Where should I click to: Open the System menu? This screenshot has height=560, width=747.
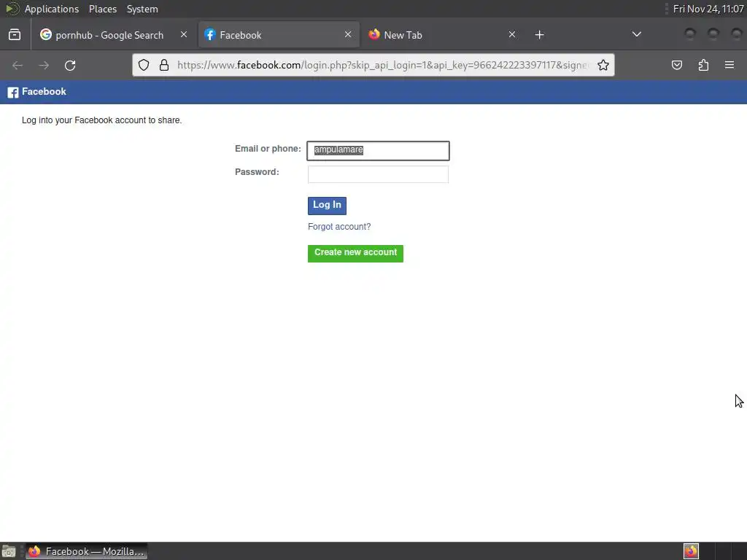click(x=142, y=9)
